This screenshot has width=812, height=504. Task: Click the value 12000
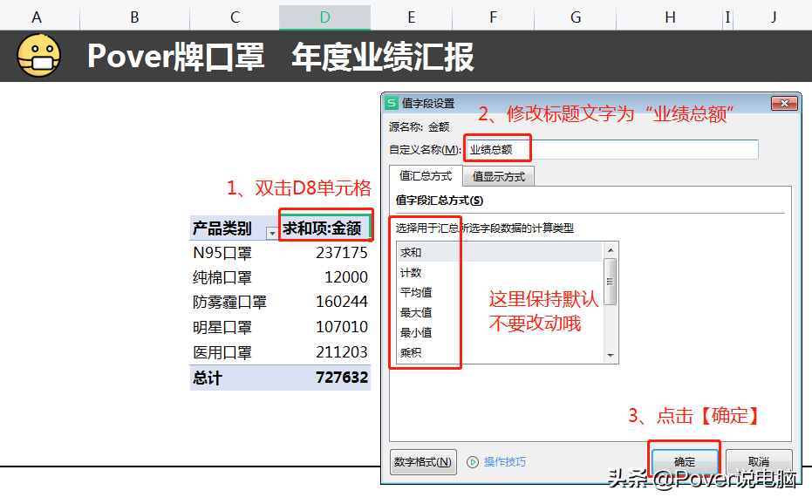coord(346,277)
